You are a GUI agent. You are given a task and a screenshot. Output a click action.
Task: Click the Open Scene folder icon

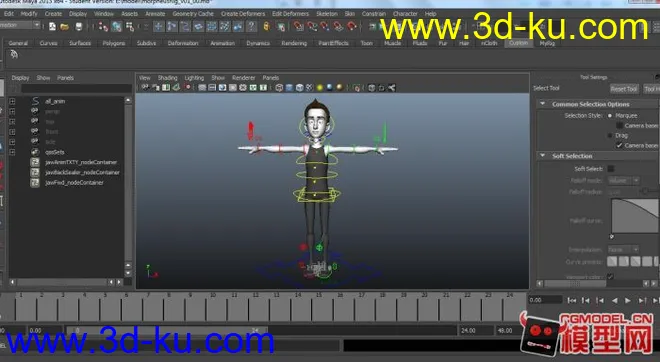[64, 27]
